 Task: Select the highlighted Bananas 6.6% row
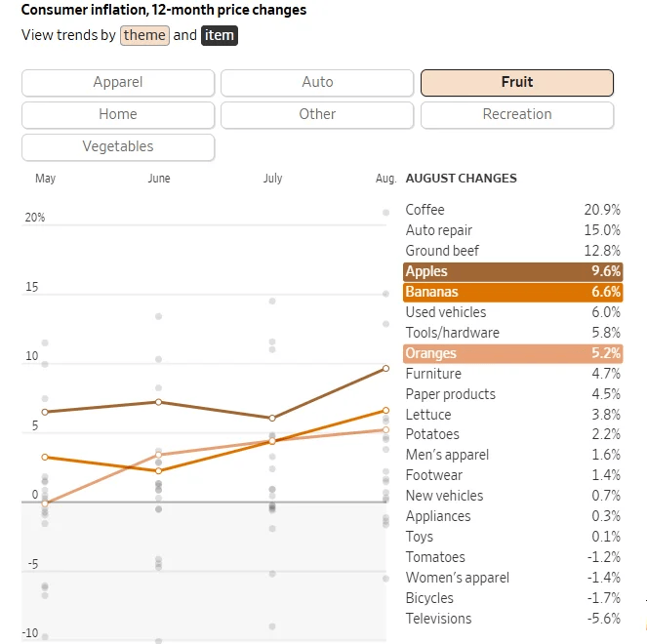tap(512, 292)
